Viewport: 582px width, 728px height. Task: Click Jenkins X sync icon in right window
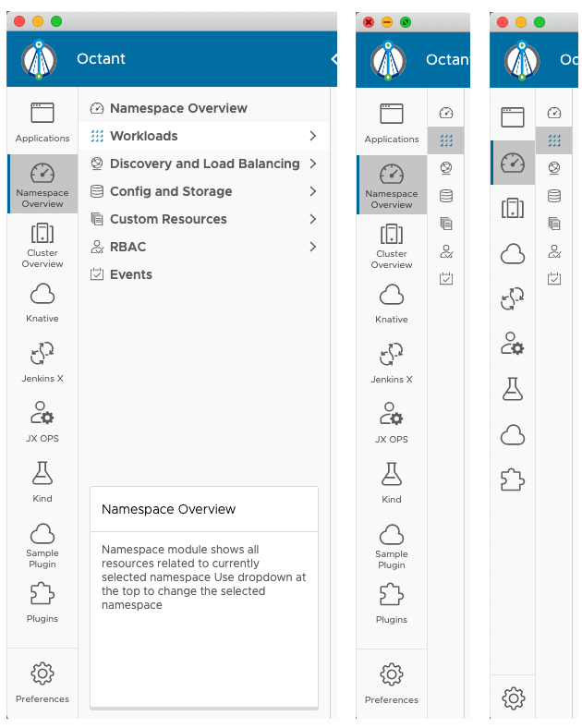point(513,298)
